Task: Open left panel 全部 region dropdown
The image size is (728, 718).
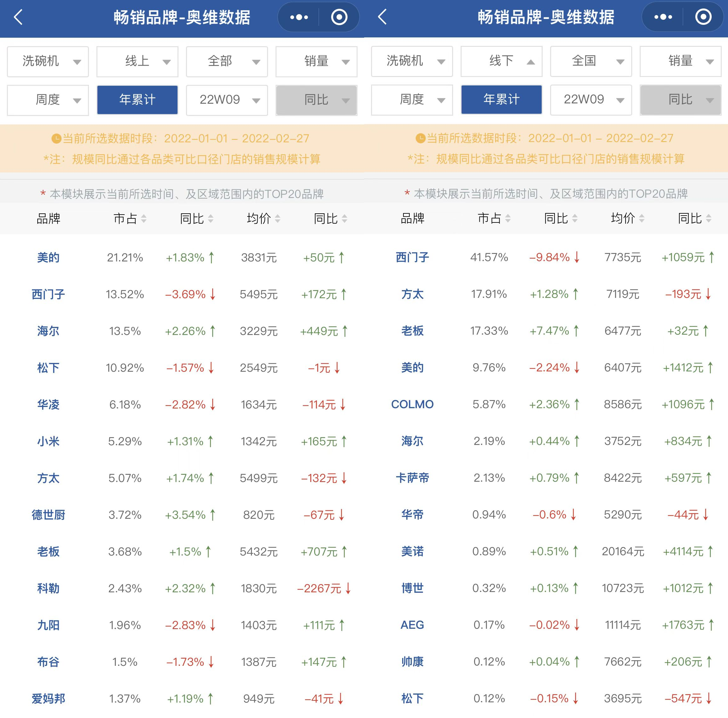Action: coord(227,62)
